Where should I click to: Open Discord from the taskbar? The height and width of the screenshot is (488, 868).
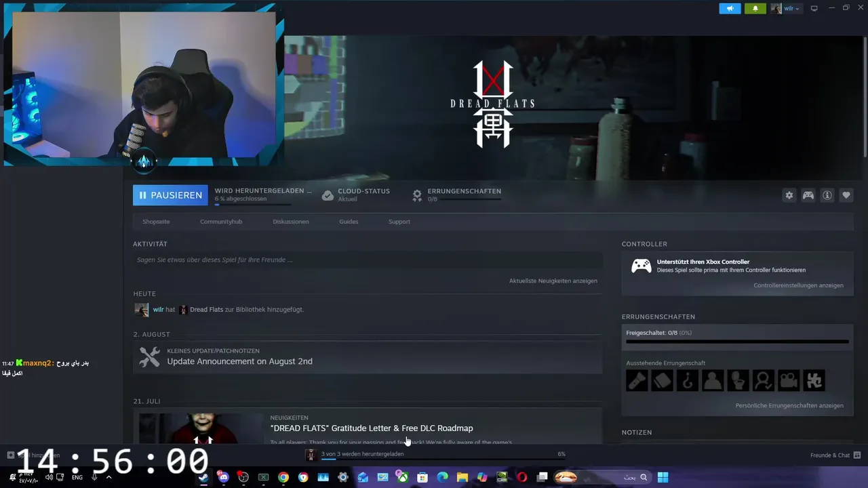[x=223, y=477]
